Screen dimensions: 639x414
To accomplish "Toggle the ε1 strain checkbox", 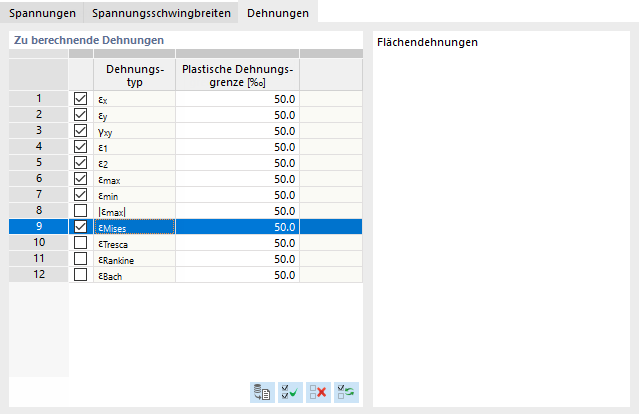I will [81, 147].
